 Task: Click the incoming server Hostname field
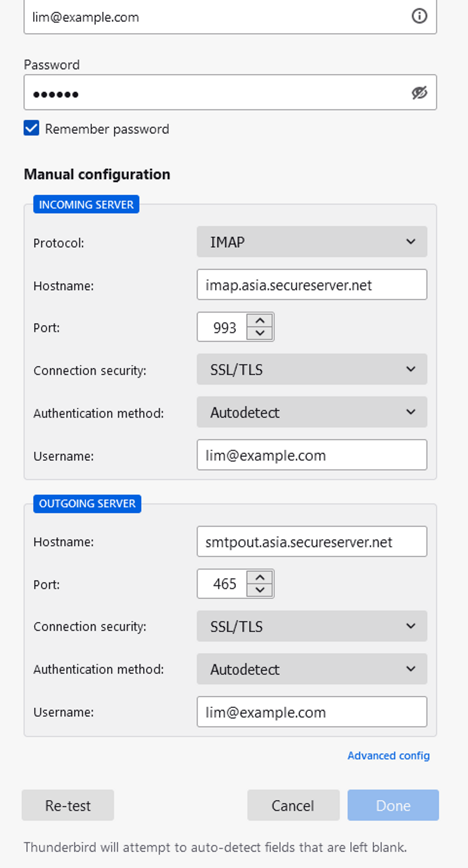tap(312, 285)
